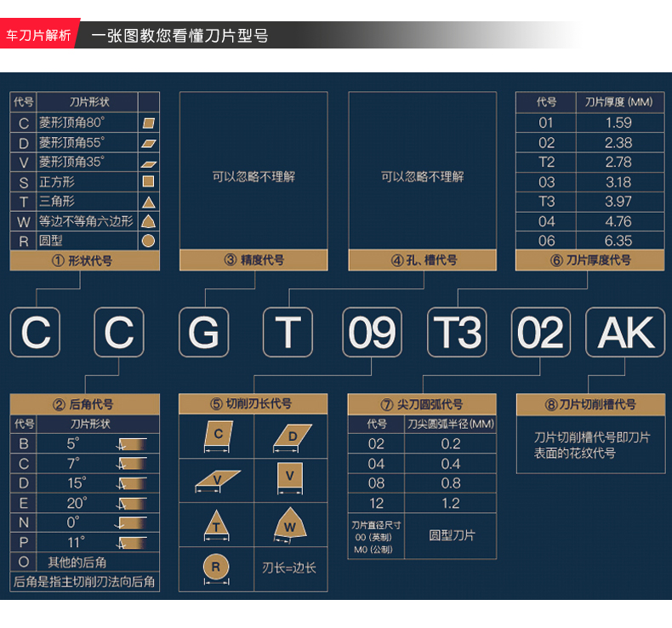This screenshot has height=628, width=672.
Task: Click the second large C code box
Action: click(x=119, y=332)
